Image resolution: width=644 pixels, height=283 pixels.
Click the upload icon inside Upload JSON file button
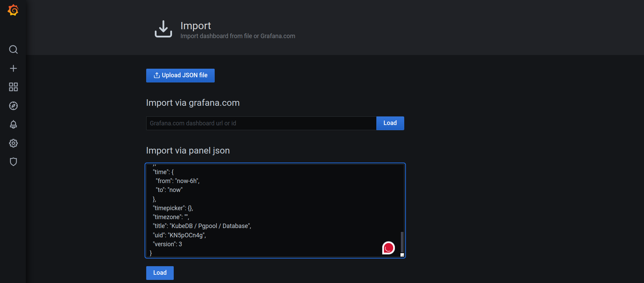(157, 75)
